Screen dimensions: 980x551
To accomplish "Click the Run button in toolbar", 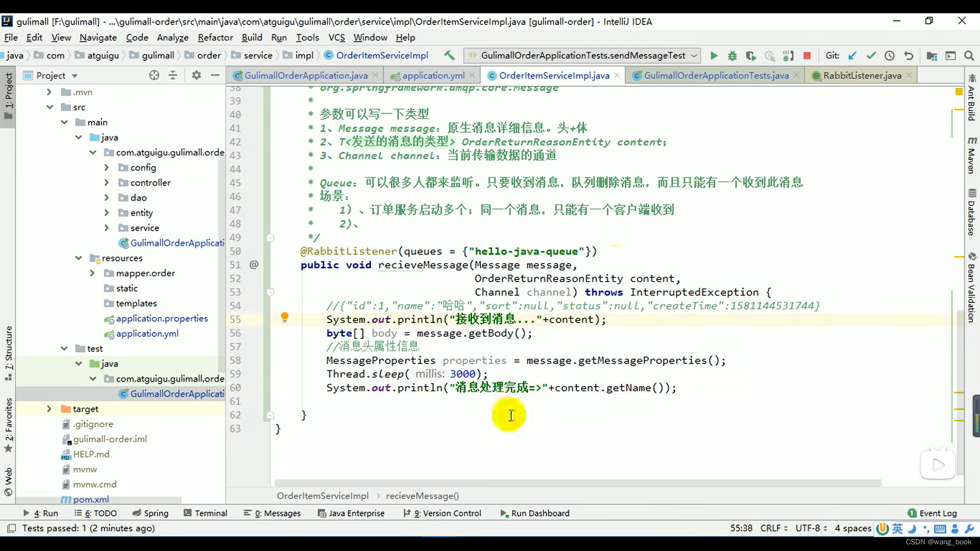I will point(714,55).
